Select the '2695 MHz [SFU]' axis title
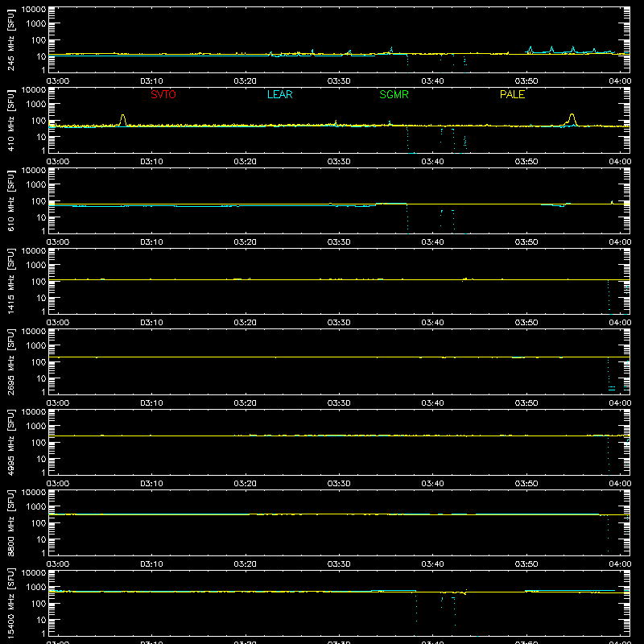The height and width of the screenshot is (644, 644). (x=11, y=362)
